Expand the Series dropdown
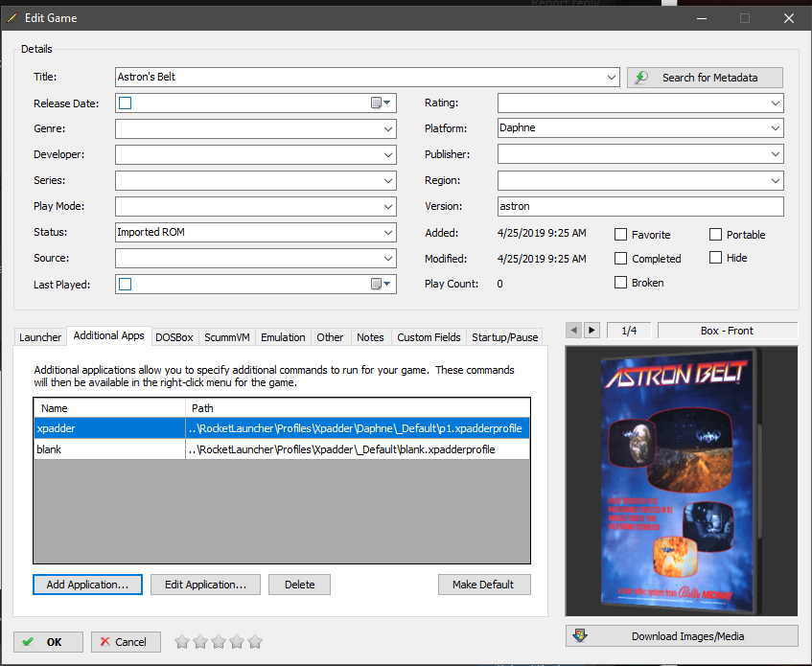 (388, 180)
